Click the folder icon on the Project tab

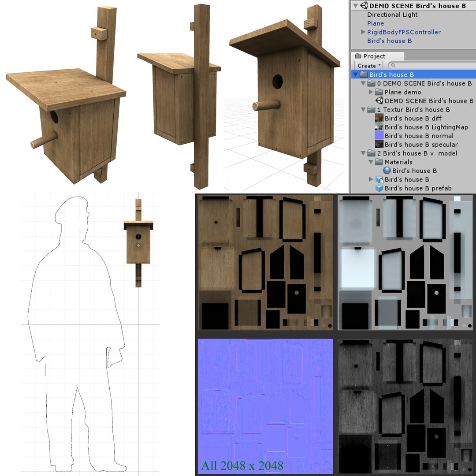(358, 56)
